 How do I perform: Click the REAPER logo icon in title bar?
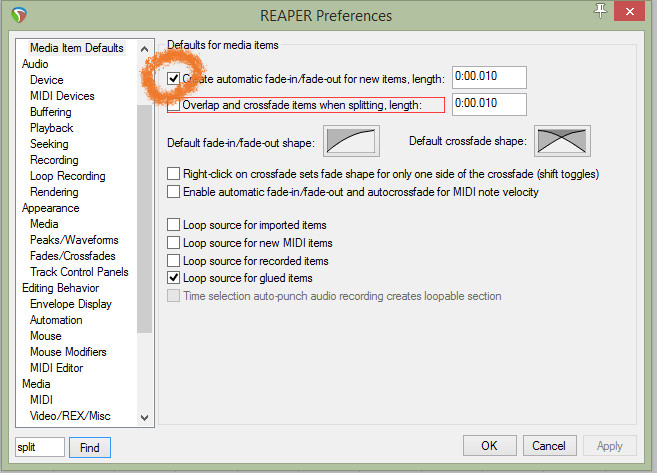coord(19,15)
